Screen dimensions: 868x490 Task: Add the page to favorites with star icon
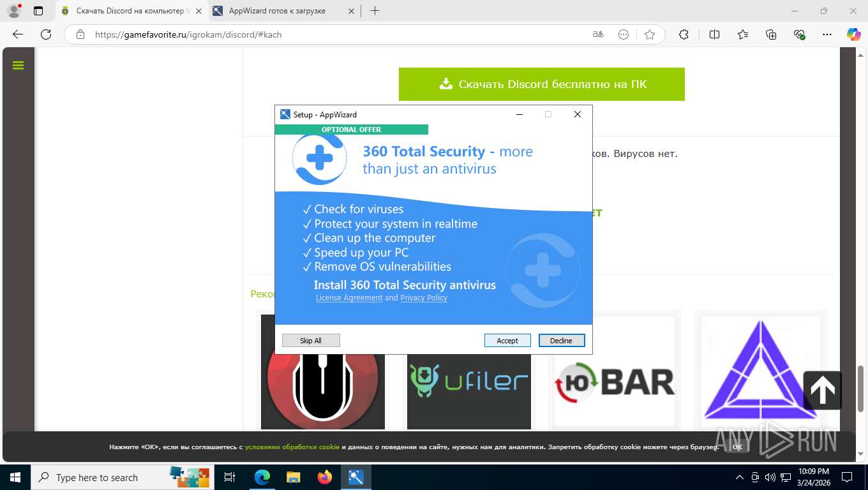[x=650, y=34]
